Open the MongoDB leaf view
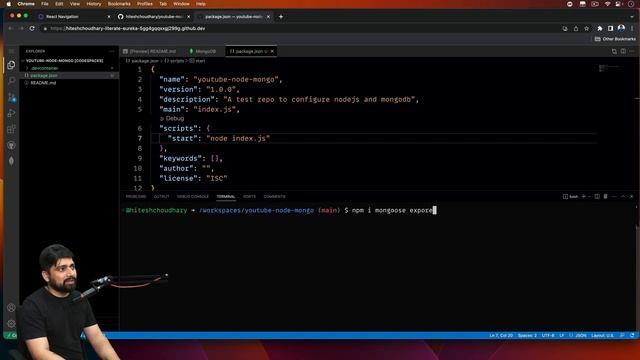The image size is (640, 360). 11,161
